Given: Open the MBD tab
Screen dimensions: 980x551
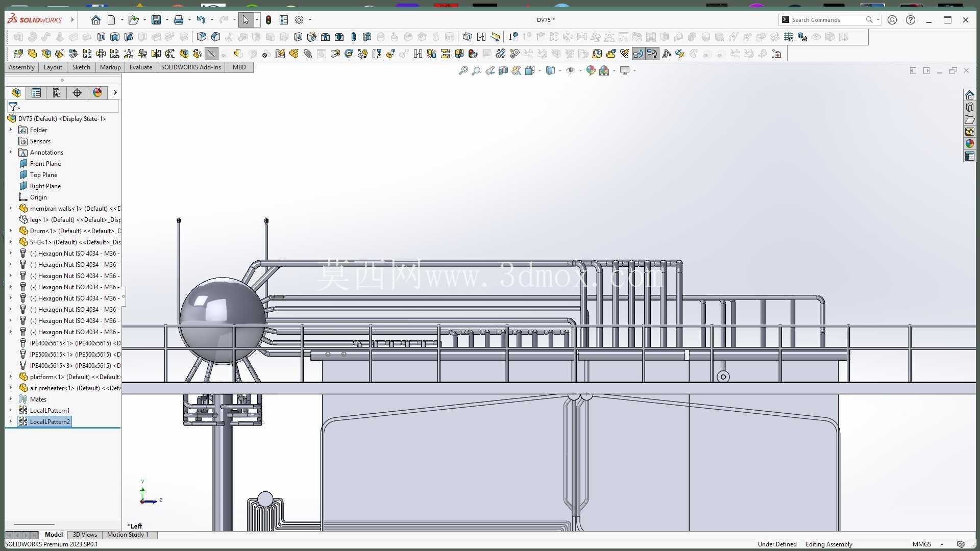Looking at the screenshot, I should 239,67.
